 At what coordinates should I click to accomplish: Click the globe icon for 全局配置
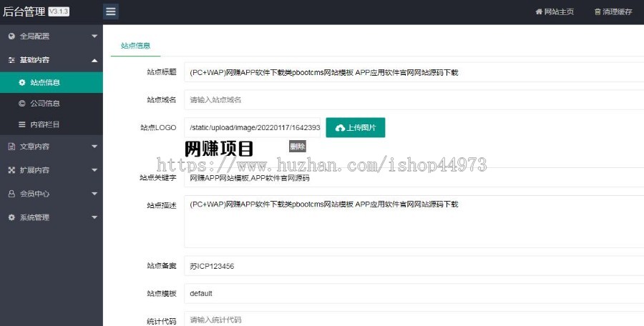pyautogui.click(x=11, y=36)
